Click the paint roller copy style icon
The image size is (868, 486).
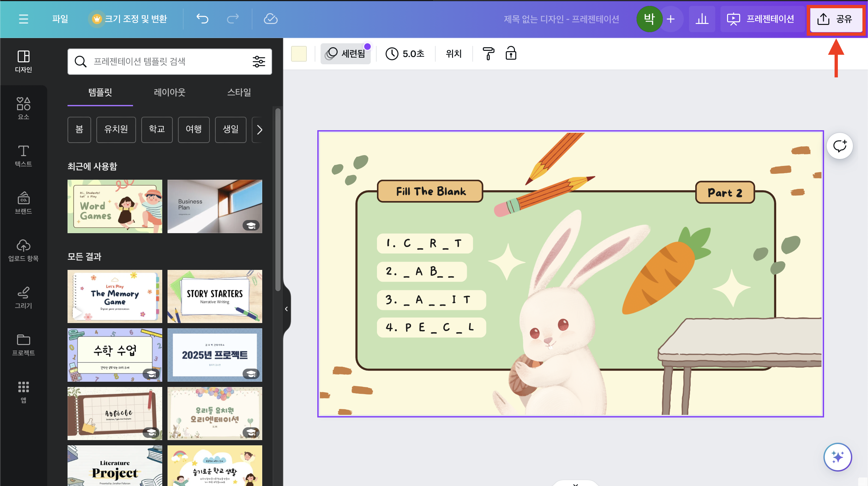coord(488,53)
